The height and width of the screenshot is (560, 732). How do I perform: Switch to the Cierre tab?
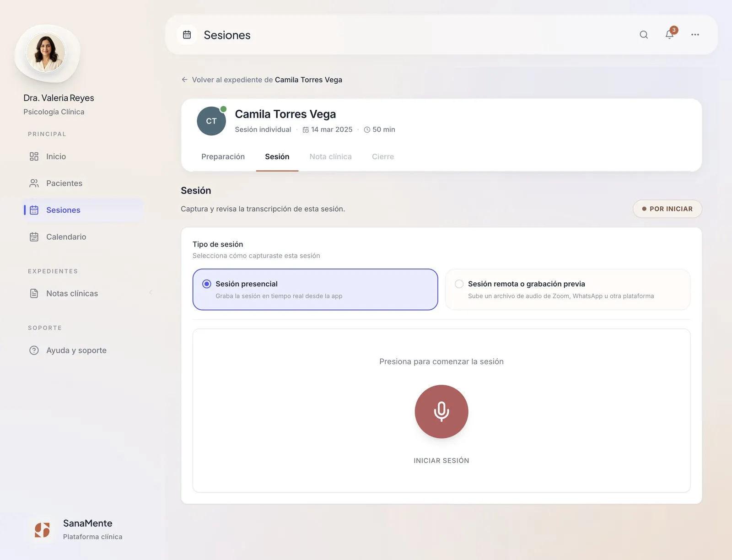coord(383,156)
